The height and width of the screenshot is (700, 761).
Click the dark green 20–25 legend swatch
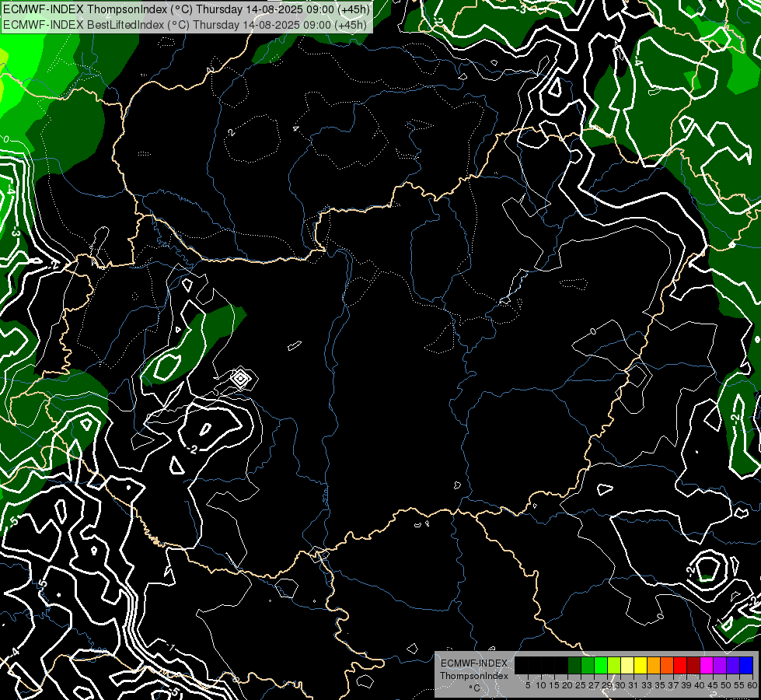(x=574, y=665)
